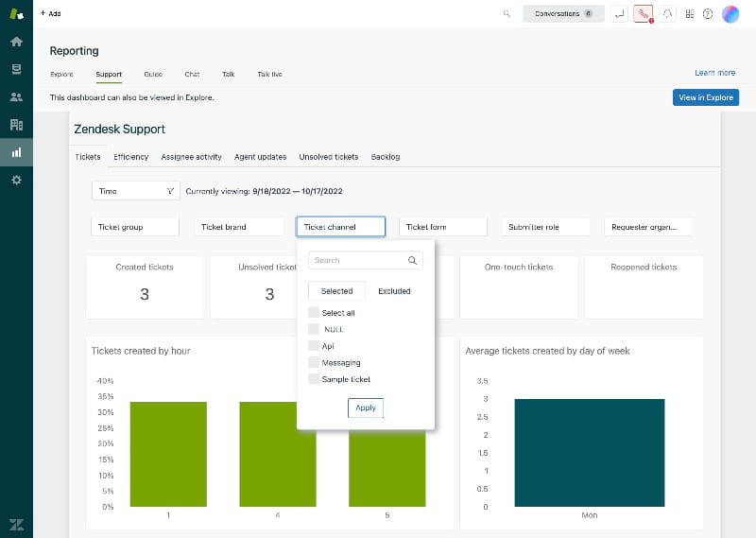The width and height of the screenshot is (756, 538).
Task: Check the Sample ticket checkbox
Action: coord(314,379)
